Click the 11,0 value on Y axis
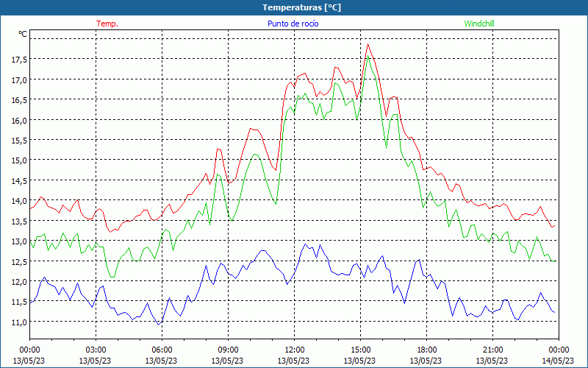The image size is (588, 368). (20, 322)
